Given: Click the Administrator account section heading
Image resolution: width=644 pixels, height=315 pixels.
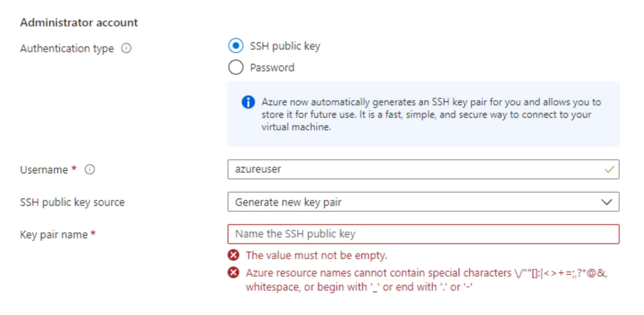Looking at the screenshot, I should [79, 22].
